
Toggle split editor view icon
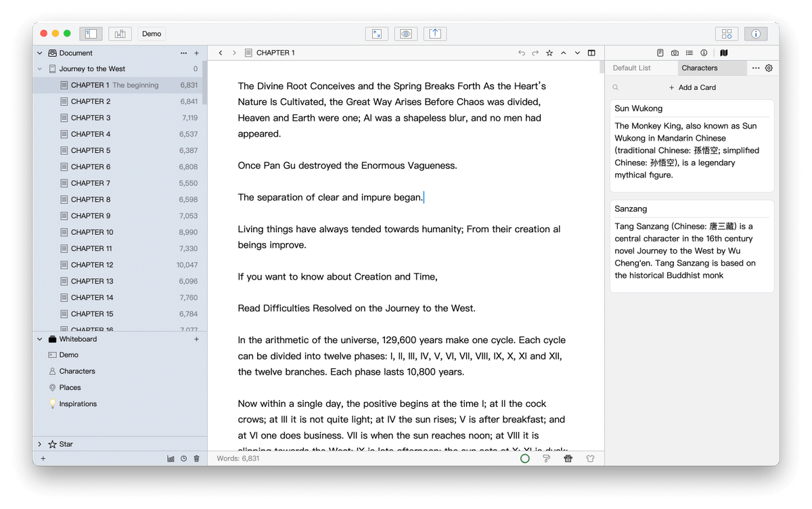click(x=591, y=53)
